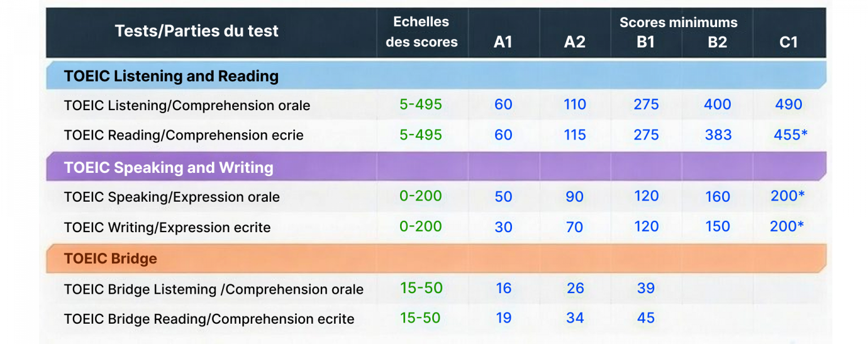Click the Scores minimums heading
The image size is (868, 344).
tap(678, 23)
